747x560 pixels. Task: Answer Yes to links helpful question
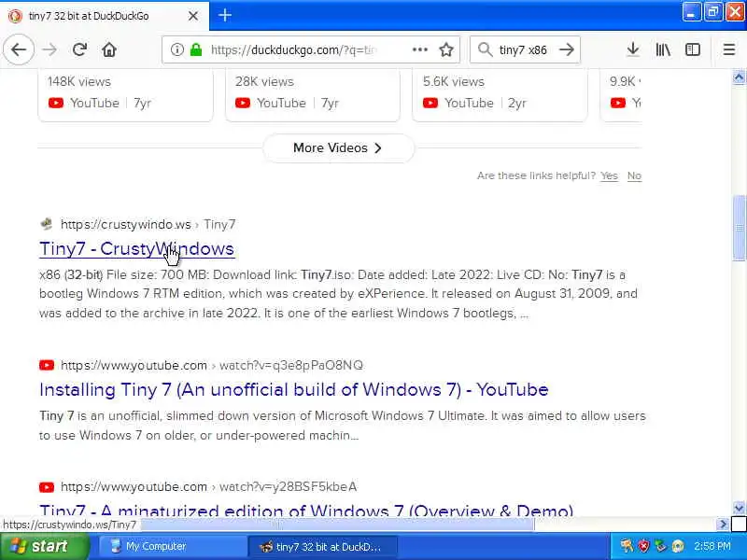(609, 175)
